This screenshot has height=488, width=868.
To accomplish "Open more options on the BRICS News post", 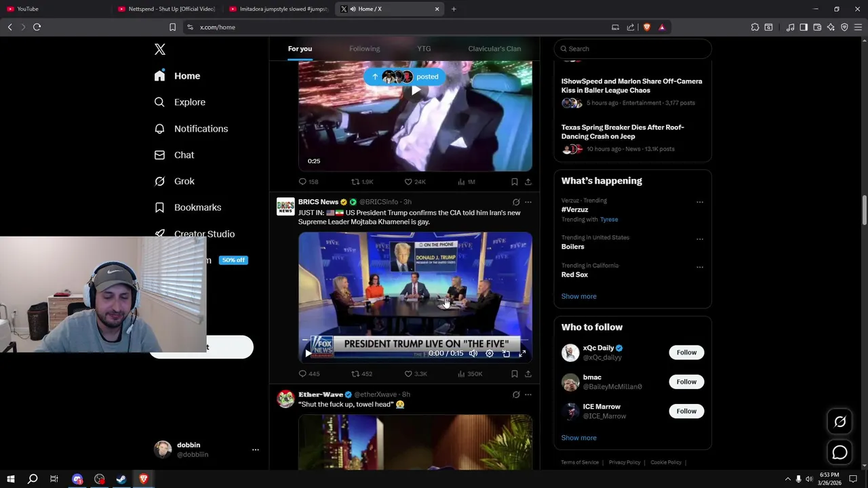I will tap(528, 202).
